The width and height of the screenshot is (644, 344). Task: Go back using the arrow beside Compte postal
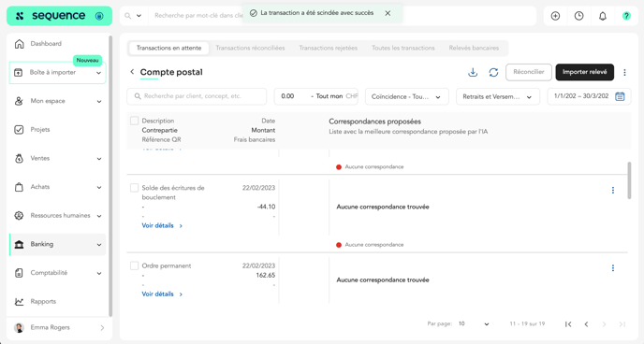click(132, 72)
